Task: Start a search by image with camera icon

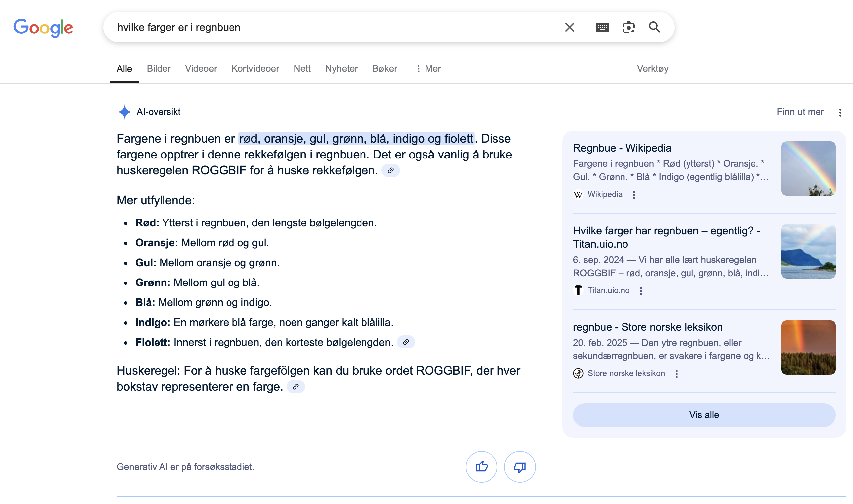Action: (628, 27)
